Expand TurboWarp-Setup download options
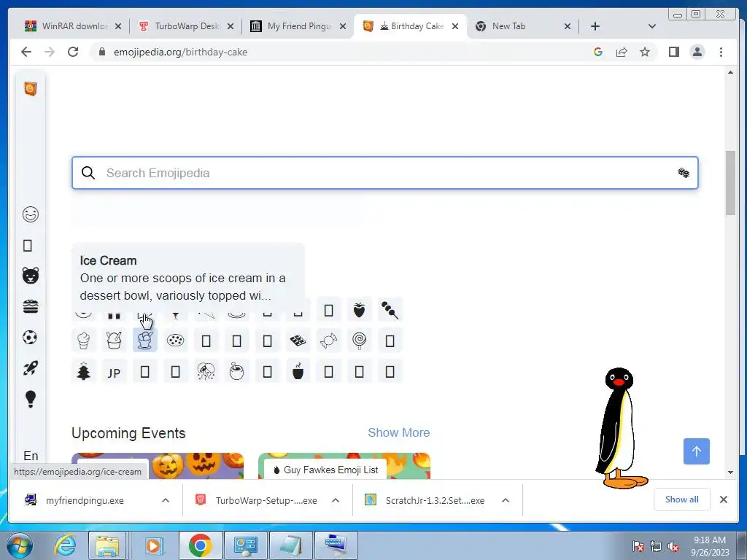Viewport: 747px width, 560px height. click(336, 500)
